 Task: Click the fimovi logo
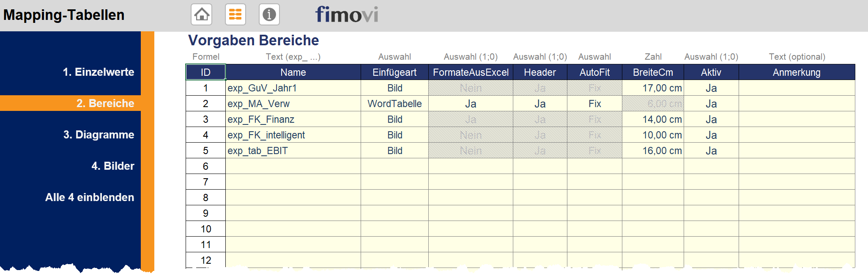(x=346, y=14)
